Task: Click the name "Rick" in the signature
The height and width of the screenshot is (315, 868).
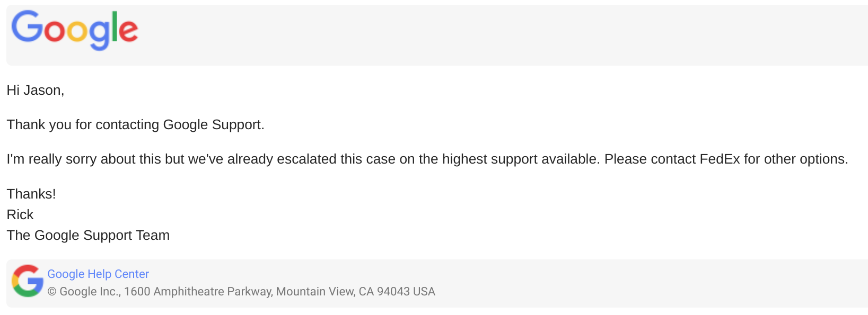Action: (x=20, y=215)
